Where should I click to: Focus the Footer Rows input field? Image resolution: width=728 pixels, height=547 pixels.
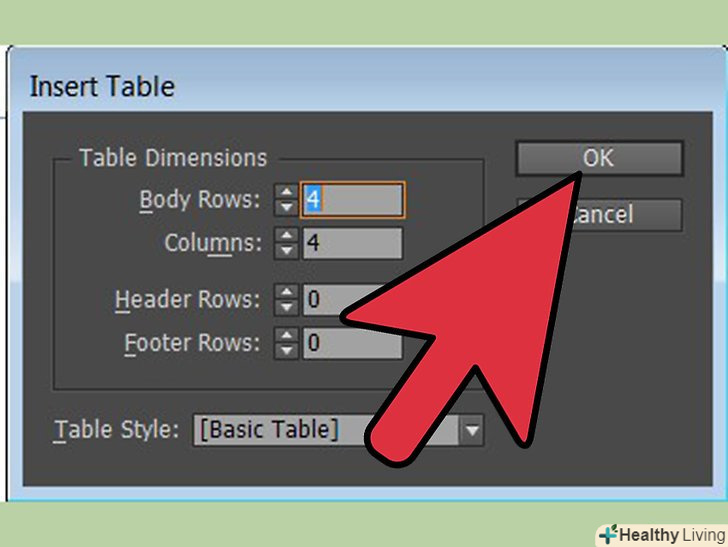point(352,343)
